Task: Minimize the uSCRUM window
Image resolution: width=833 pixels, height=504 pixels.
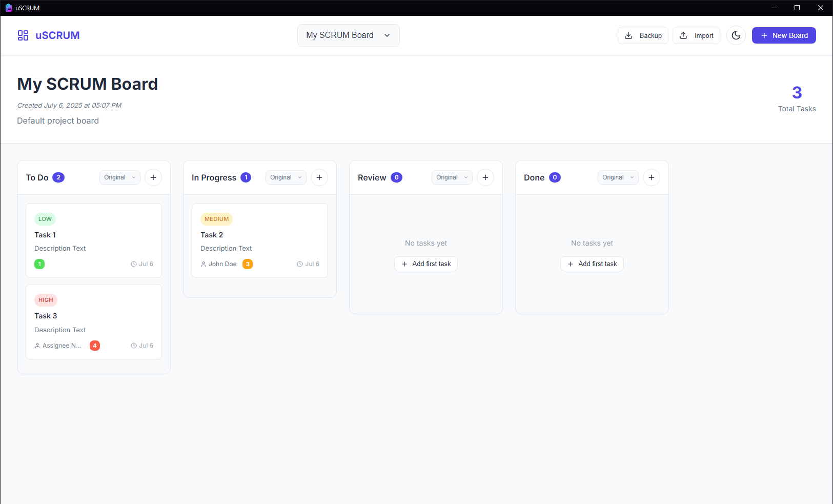Action: coord(774,8)
